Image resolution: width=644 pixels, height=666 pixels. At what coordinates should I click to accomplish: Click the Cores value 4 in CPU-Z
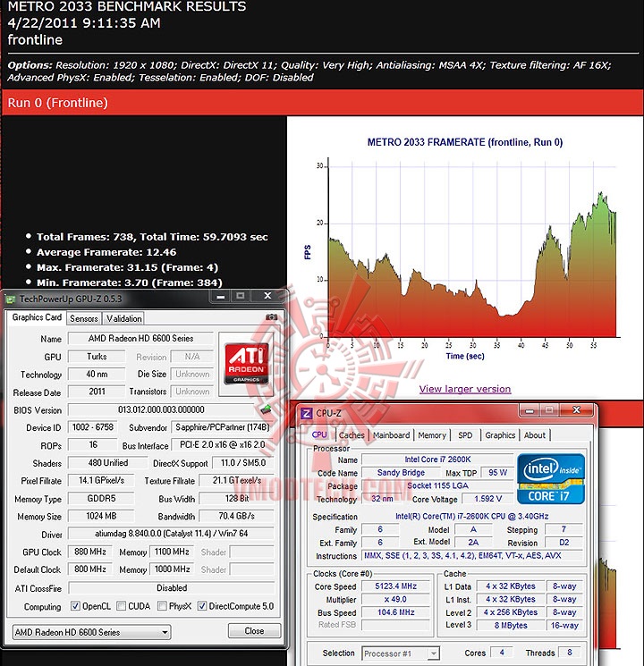coord(502,653)
